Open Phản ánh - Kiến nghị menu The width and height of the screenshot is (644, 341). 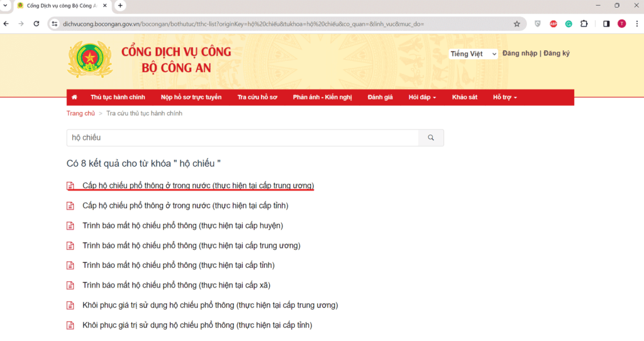323,98
